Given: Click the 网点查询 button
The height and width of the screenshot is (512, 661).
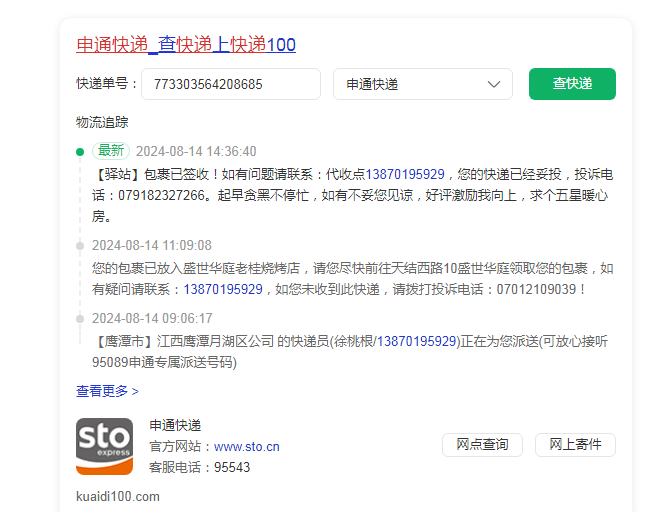Looking at the screenshot, I should pyautogui.click(x=482, y=445).
